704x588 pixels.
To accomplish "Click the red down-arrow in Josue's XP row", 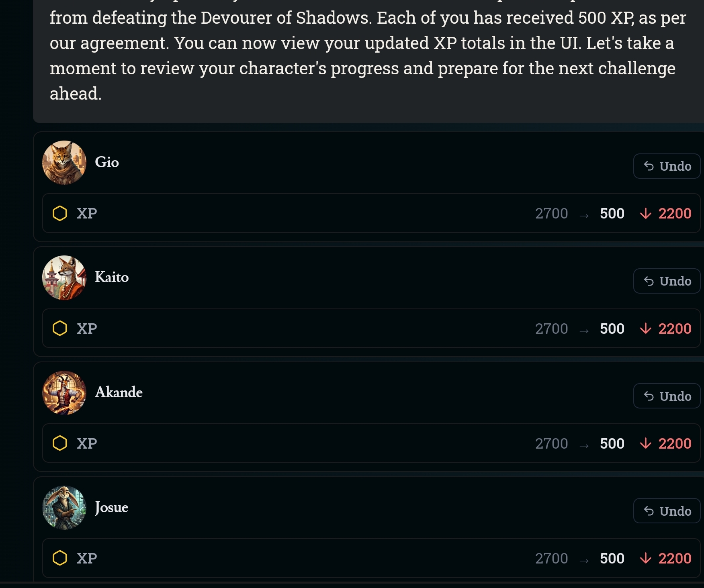I will pyautogui.click(x=646, y=558).
